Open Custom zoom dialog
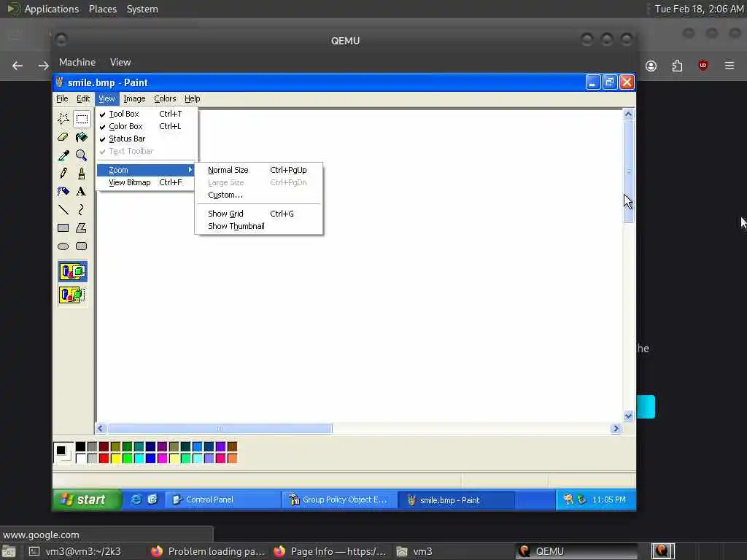Image resolution: width=747 pixels, height=560 pixels. pos(259,195)
